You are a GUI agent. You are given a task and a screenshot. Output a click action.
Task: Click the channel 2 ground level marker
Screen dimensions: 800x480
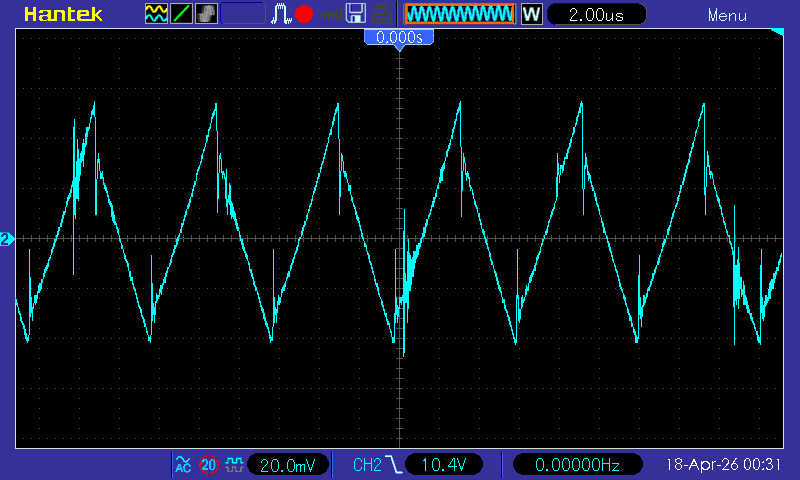pyautogui.click(x=6, y=239)
